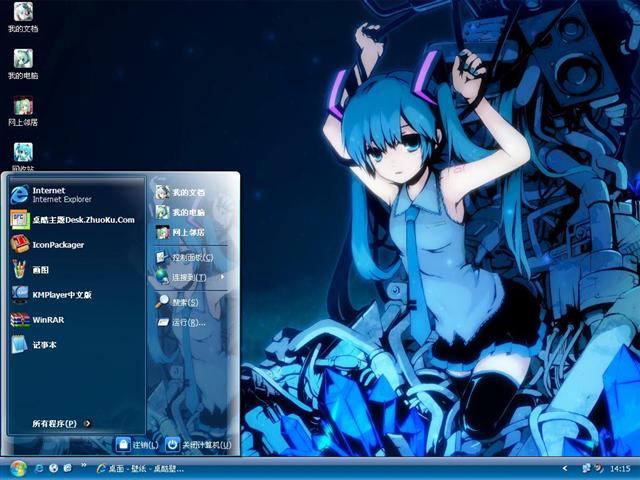Choose 搜索(S) from the Start menu
Image resolution: width=640 pixels, height=480 pixels.
tap(183, 302)
